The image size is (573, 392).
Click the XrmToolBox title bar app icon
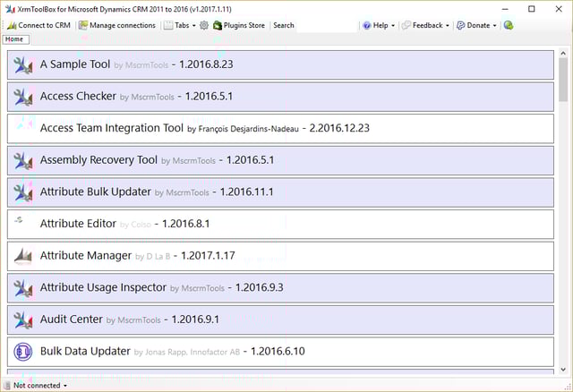point(10,9)
